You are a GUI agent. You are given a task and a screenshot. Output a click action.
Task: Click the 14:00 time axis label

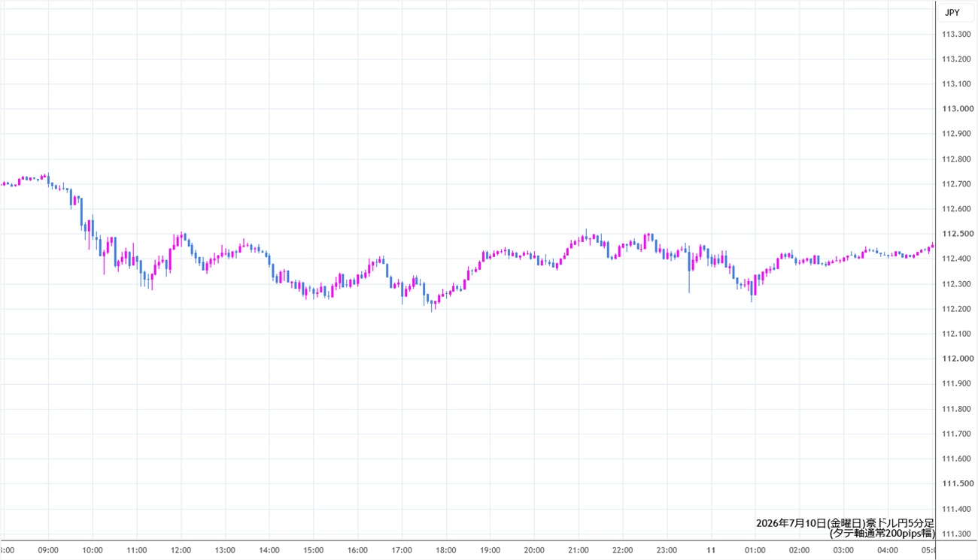[269, 550]
